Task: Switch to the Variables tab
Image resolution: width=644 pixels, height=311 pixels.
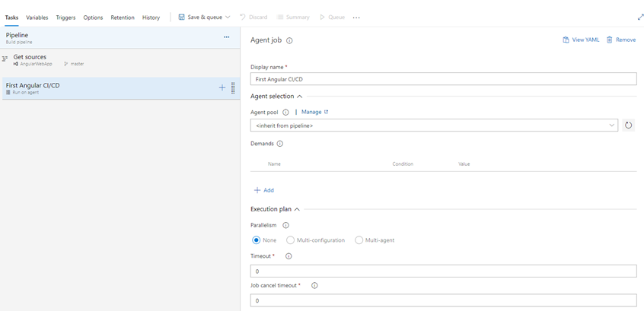Action: [x=37, y=17]
